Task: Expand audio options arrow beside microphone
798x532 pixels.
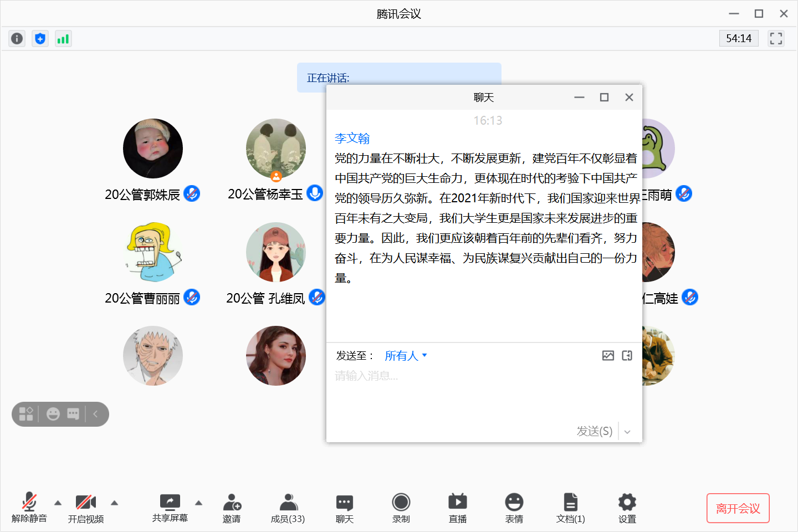Action: 58,503
